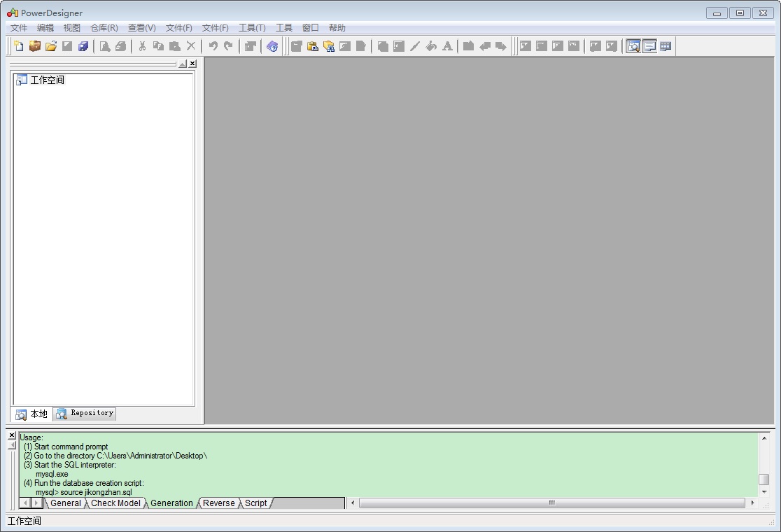Click the output vertical scrollbar down arrow
781x532 pixels.
[764, 491]
